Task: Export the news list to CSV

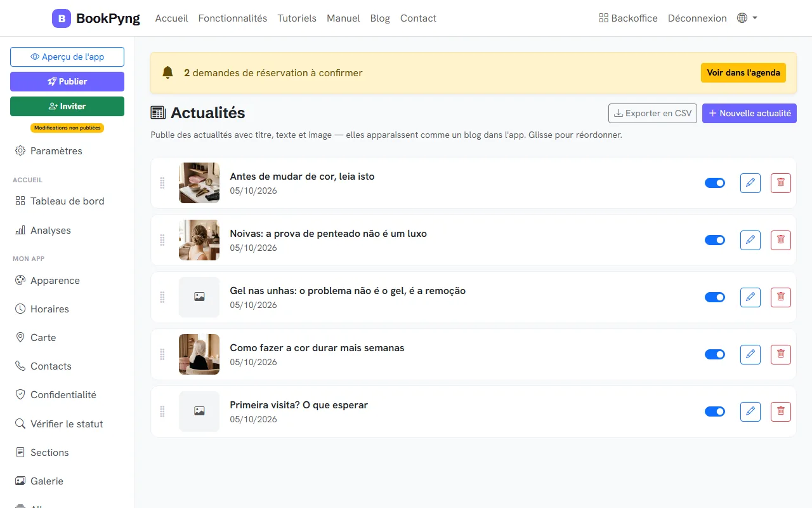Action: pyautogui.click(x=653, y=113)
